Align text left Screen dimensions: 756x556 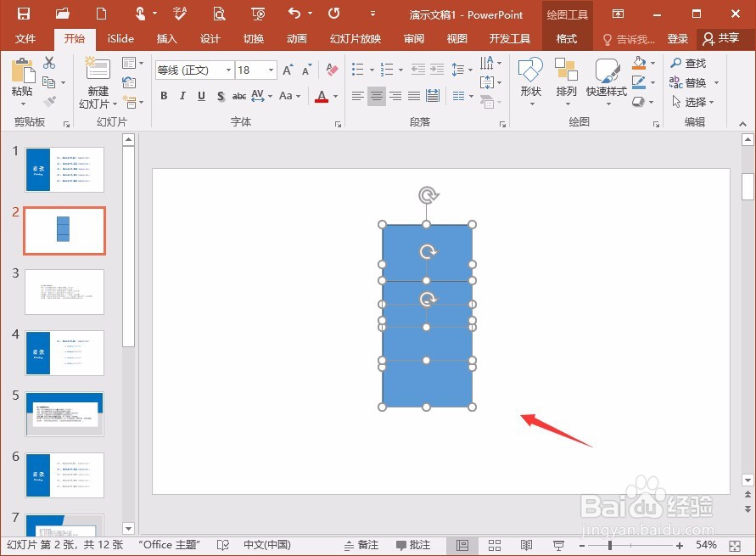(358, 95)
